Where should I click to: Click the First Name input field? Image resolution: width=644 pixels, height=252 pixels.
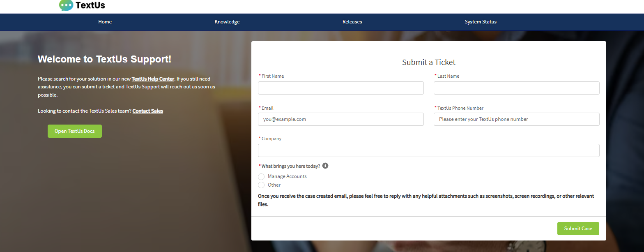[341, 88]
